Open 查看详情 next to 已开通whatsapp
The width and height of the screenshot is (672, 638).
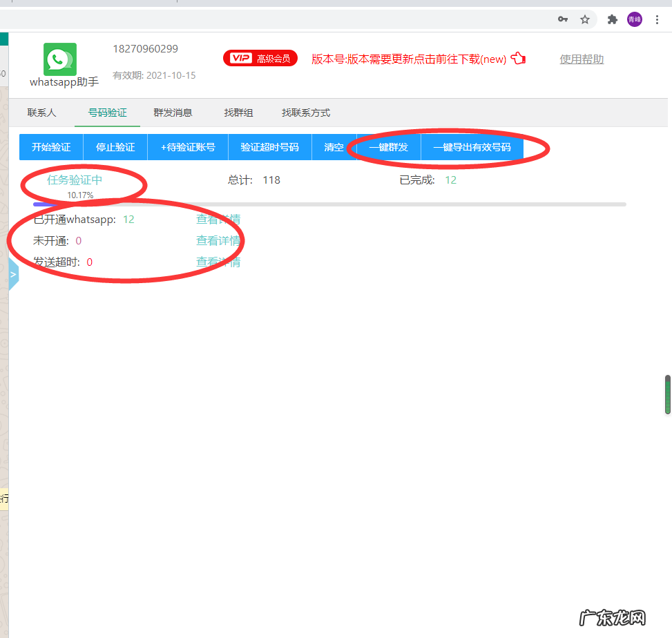tap(218, 219)
